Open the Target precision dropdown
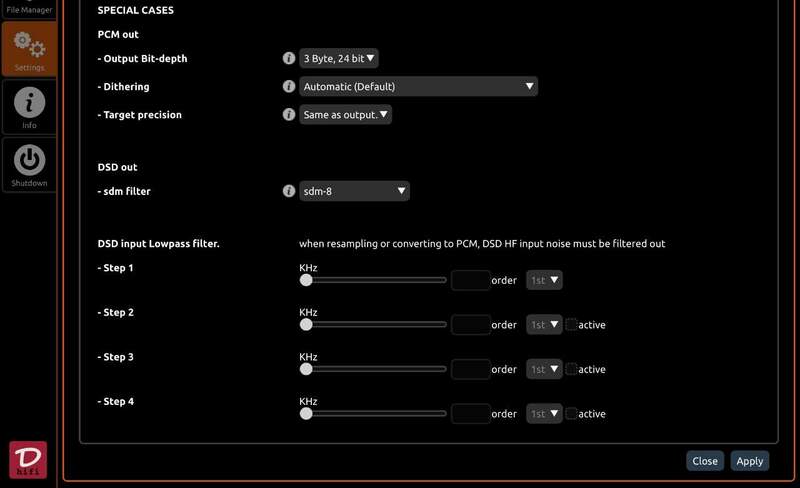 [346, 115]
